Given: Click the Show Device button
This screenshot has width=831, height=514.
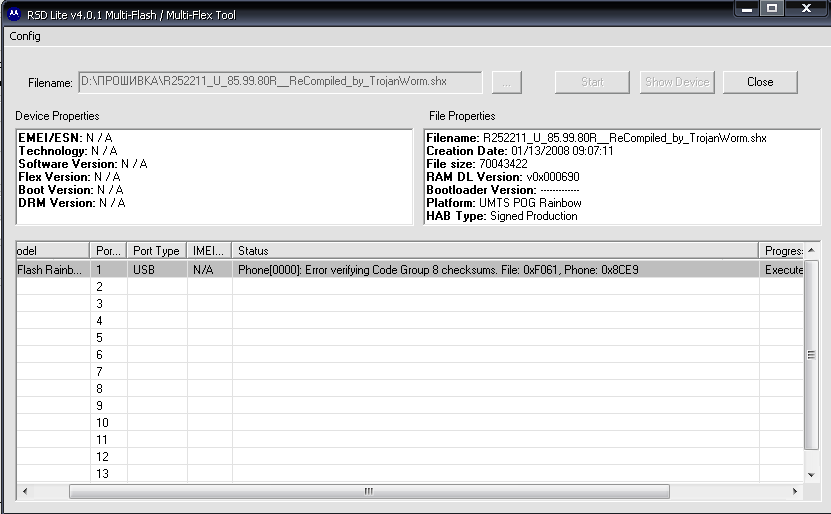Looking at the screenshot, I should (677, 82).
